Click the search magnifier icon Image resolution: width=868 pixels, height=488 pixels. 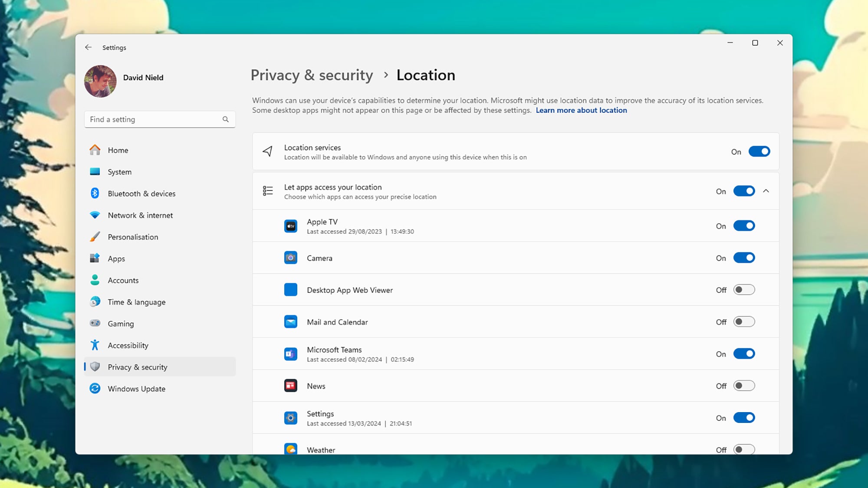[225, 119]
